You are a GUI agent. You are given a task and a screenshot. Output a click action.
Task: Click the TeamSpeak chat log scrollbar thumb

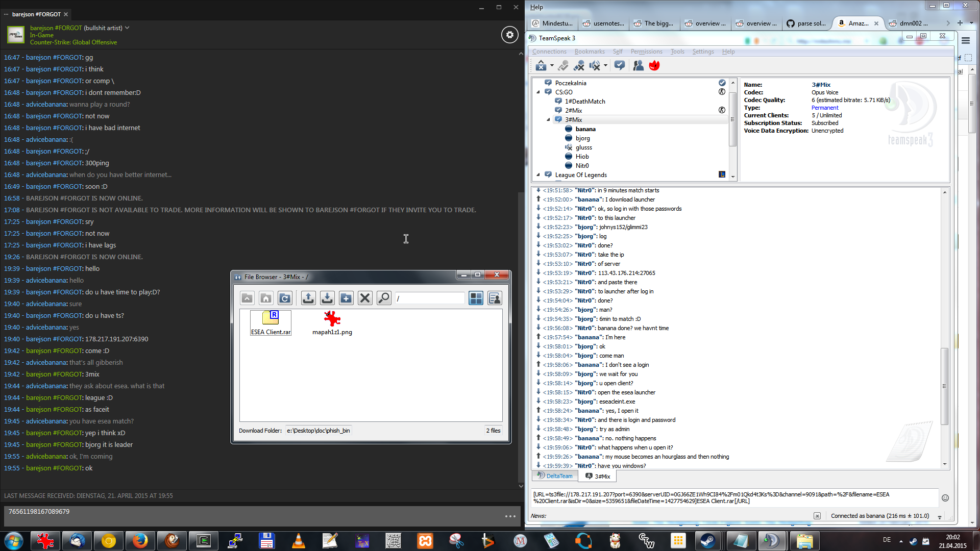point(944,386)
